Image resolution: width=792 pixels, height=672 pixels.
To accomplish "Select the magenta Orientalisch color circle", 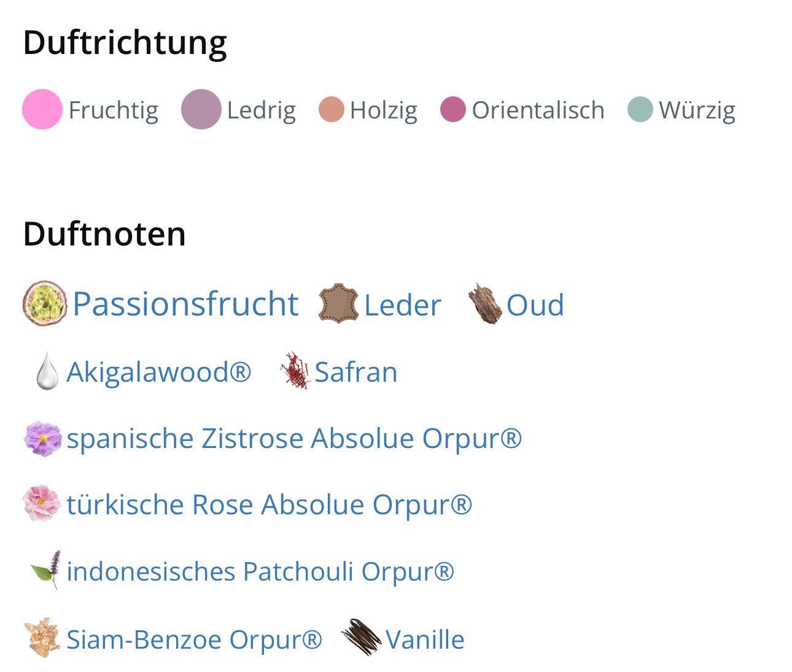I will tap(453, 109).
